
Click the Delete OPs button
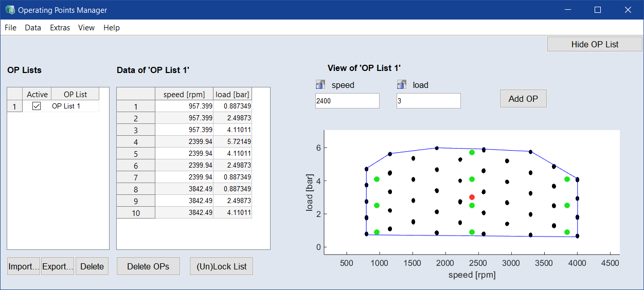[x=148, y=266]
